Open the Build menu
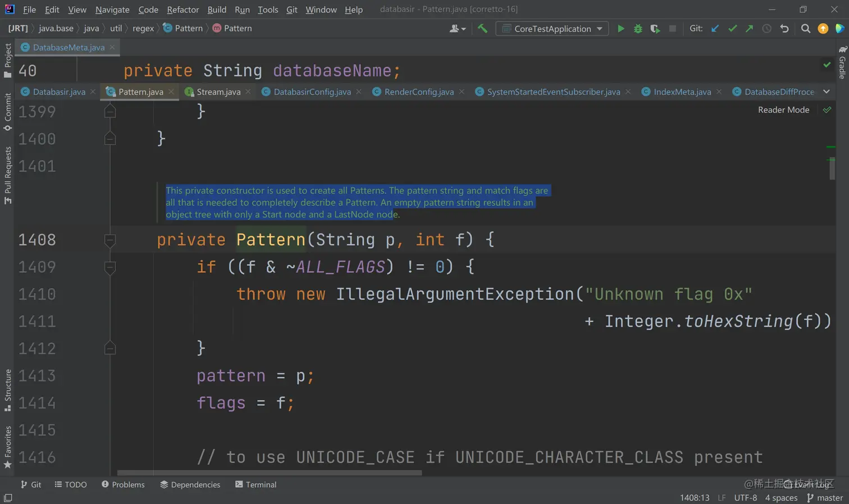The height and width of the screenshot is (504, 849). click(217, 10)
